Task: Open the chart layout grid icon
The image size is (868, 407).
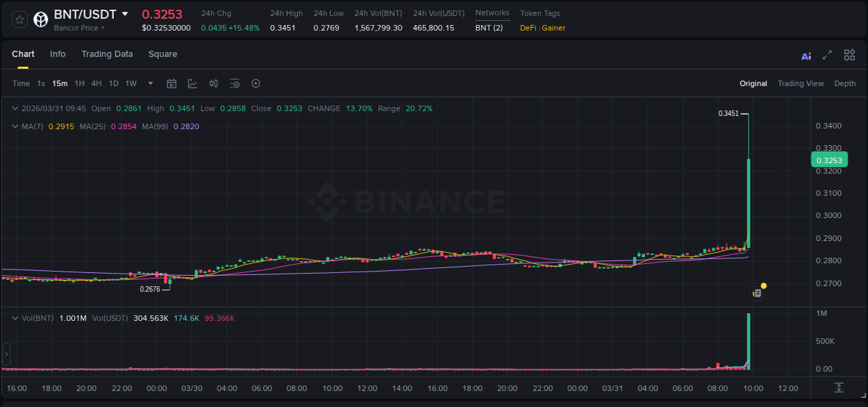Action: pyautogui.click(x=849, y=54)
